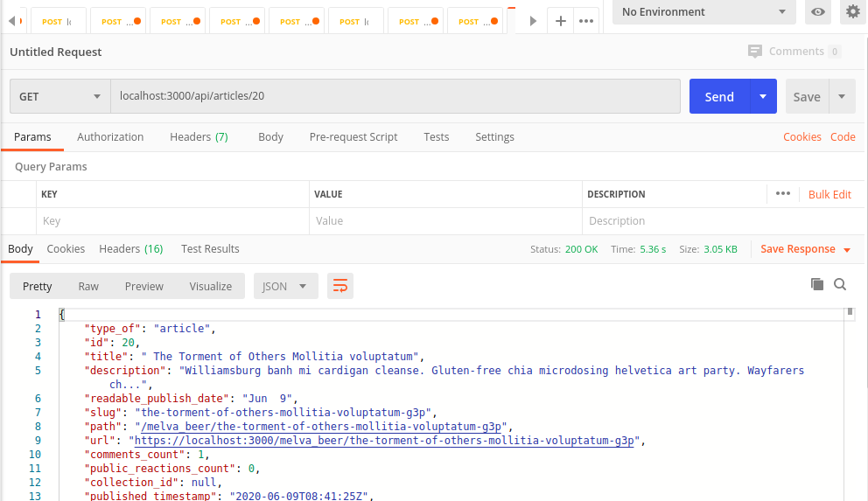Copy response body to clipboard icon
Image resolution: width=868 pixels, height=501 pixels.
click(817, 284)
